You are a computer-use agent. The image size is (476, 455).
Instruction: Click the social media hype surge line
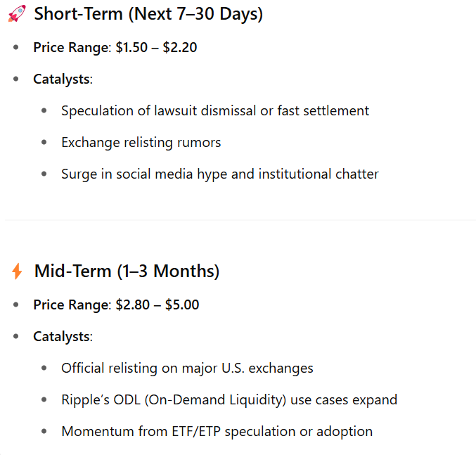(x=219, y=174)
